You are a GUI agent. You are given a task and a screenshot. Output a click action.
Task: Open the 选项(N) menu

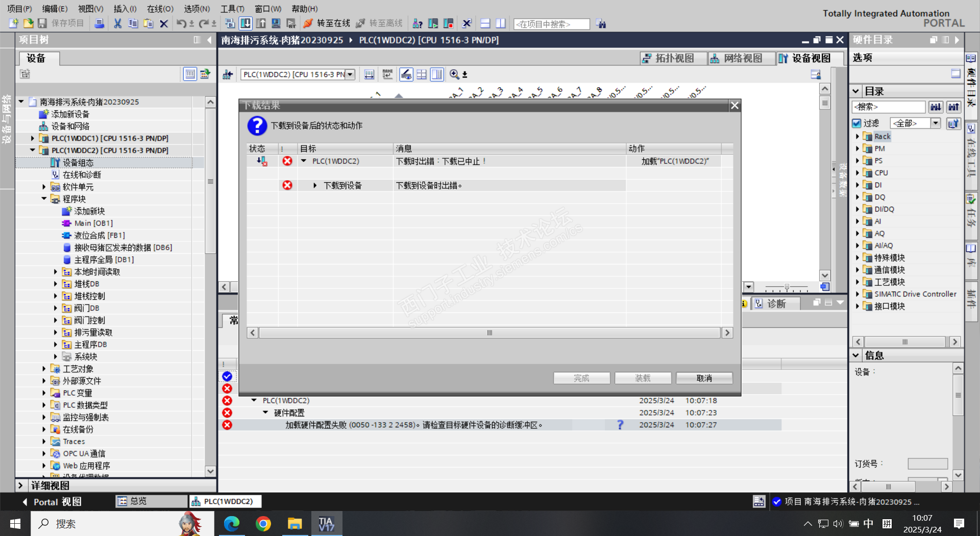click(197, 9)
